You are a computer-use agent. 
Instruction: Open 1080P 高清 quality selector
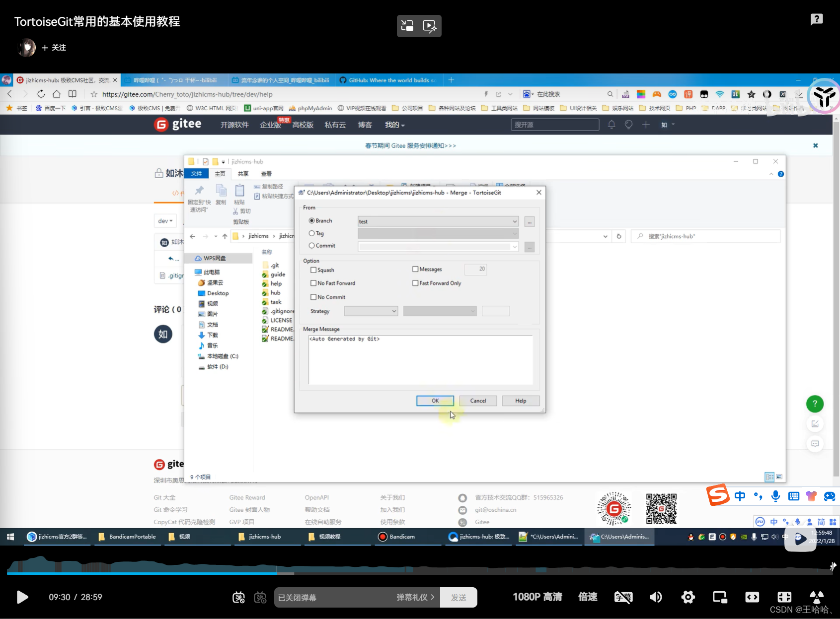pos(537,597)
